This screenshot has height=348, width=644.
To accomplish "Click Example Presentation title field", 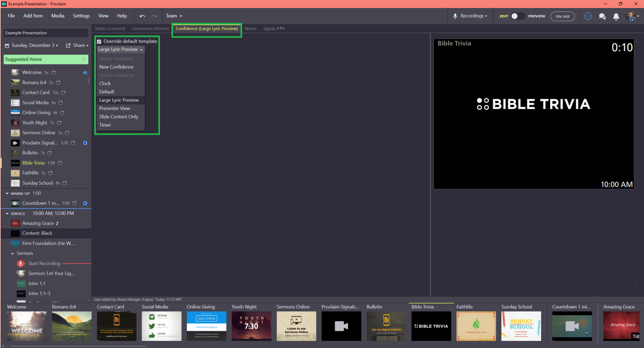I will click(x=46, y=33).
